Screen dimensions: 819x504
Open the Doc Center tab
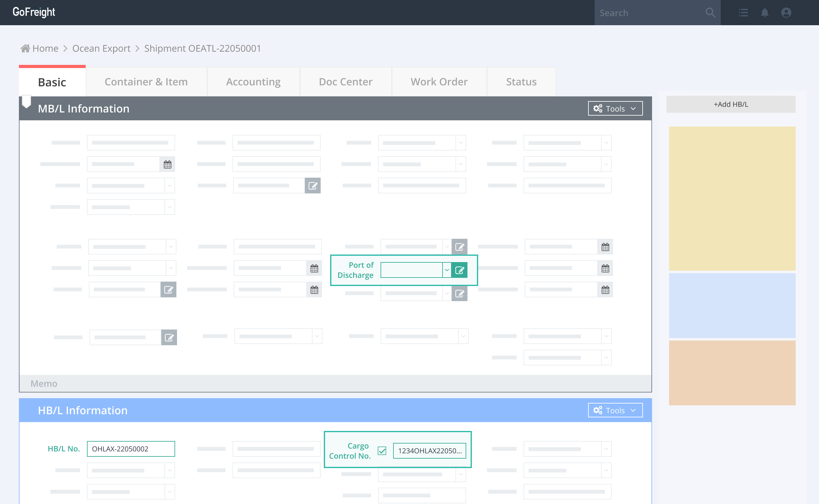coord(345,82)
